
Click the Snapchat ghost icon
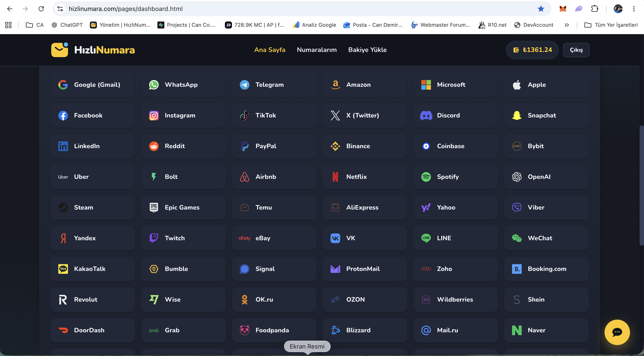517,116
